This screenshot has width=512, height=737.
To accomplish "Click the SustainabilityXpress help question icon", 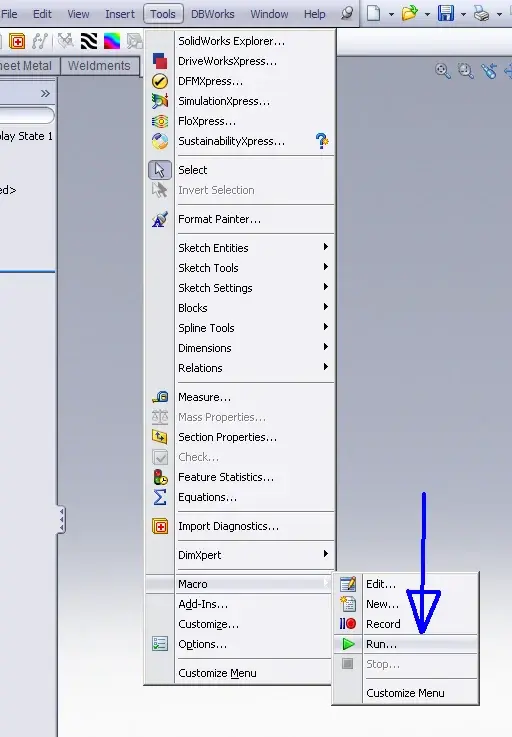I will point(322,141).
